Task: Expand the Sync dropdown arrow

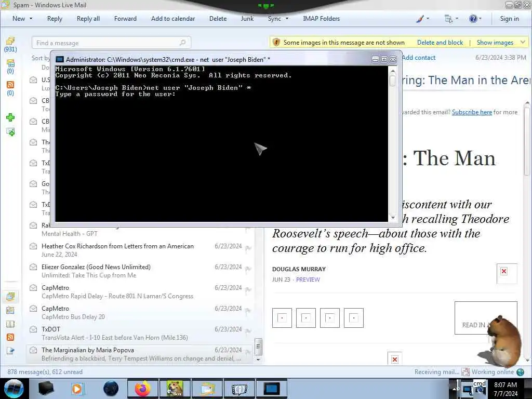Action: [287, 19]
